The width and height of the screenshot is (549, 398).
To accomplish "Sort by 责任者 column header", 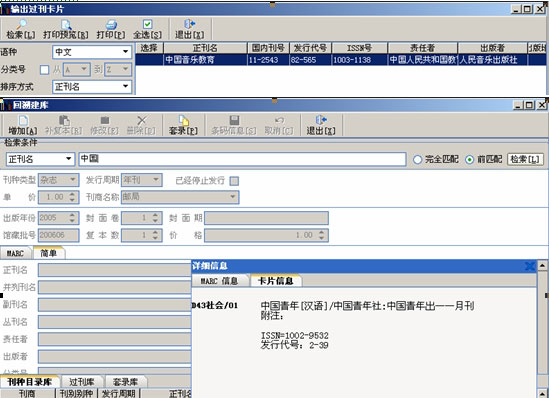I will (x=423, y=48).
